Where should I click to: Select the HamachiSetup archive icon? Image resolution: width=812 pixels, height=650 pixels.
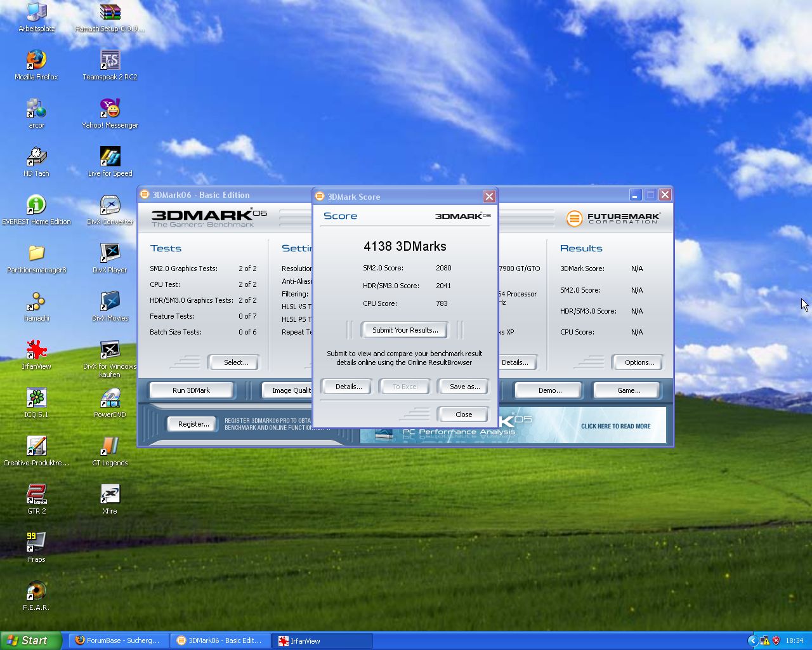(110, 17)
